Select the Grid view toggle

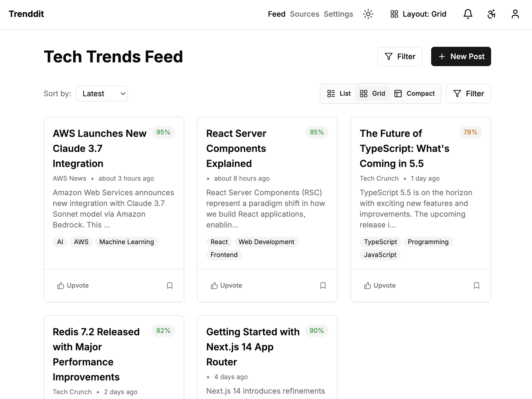(373, 94)
